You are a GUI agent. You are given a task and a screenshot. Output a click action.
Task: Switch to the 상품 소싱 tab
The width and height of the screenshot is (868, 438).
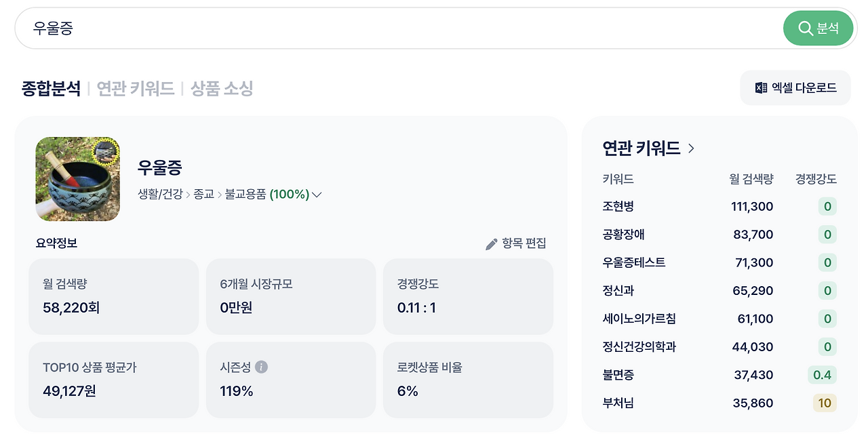point(220,88)
